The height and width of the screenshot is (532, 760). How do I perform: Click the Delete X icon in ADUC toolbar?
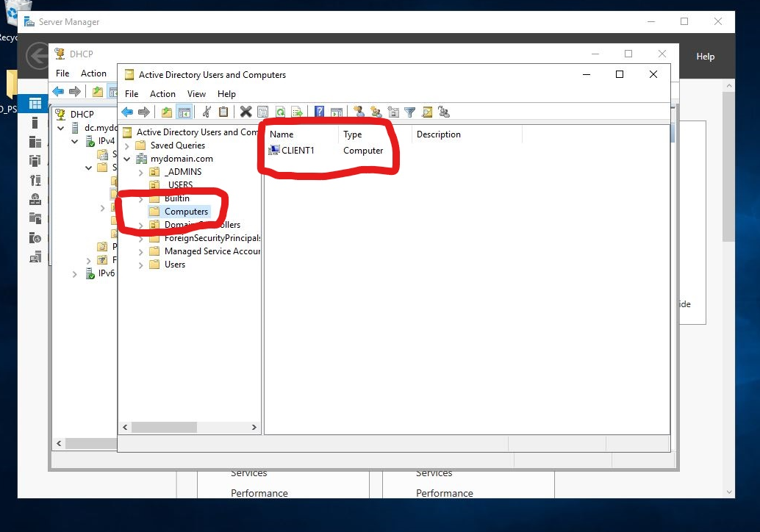[245, 112]
